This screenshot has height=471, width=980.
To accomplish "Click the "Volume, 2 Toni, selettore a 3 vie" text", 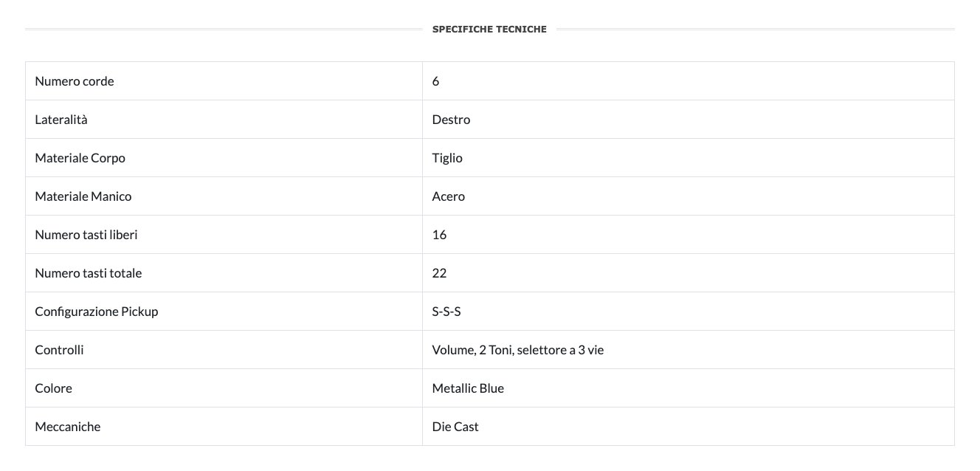I will [x=518, y=350].
